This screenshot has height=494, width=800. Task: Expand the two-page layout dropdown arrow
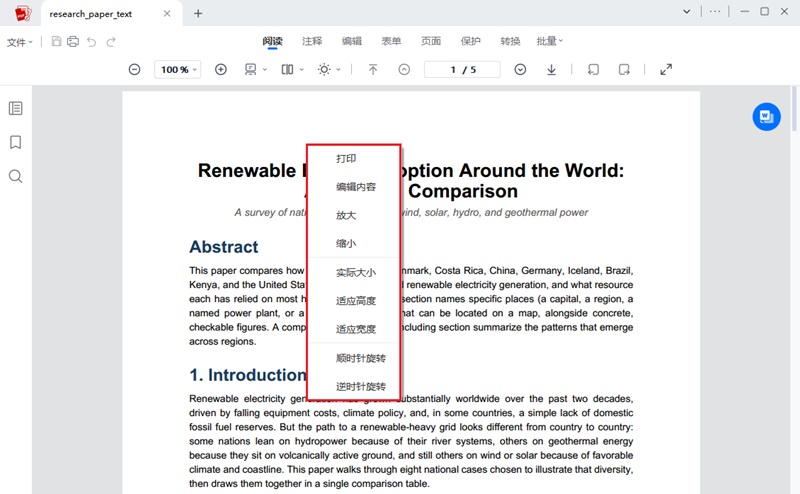pyautogui.click(x=302, y=69)
